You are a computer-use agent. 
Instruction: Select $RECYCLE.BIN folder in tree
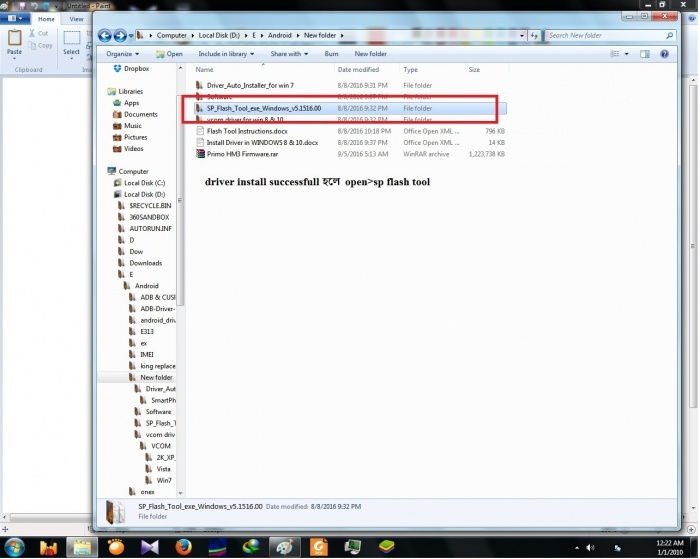coord(145,206)
